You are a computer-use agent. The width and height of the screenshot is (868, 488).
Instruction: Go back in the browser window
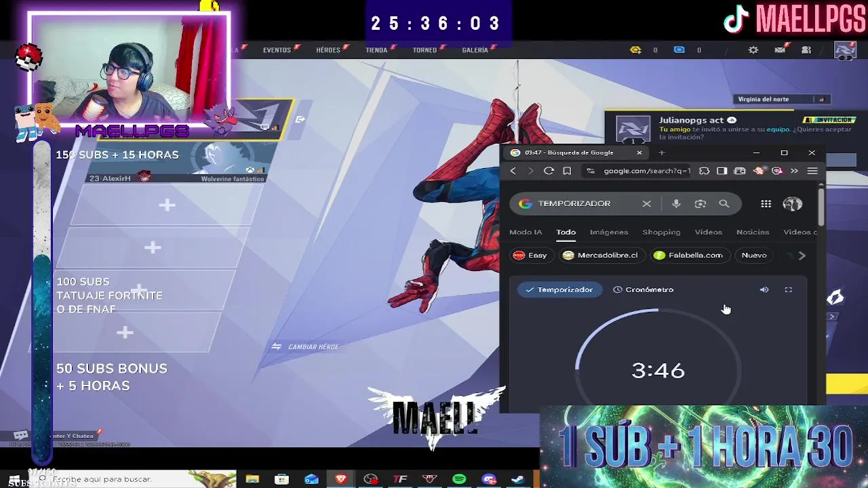(513, 171)
